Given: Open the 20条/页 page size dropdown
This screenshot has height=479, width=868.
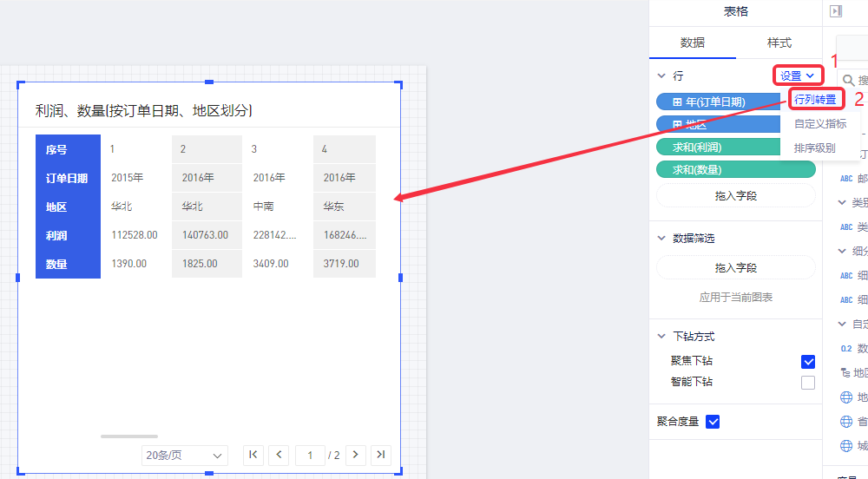Looking at the screenshot, I should [185, 456].
